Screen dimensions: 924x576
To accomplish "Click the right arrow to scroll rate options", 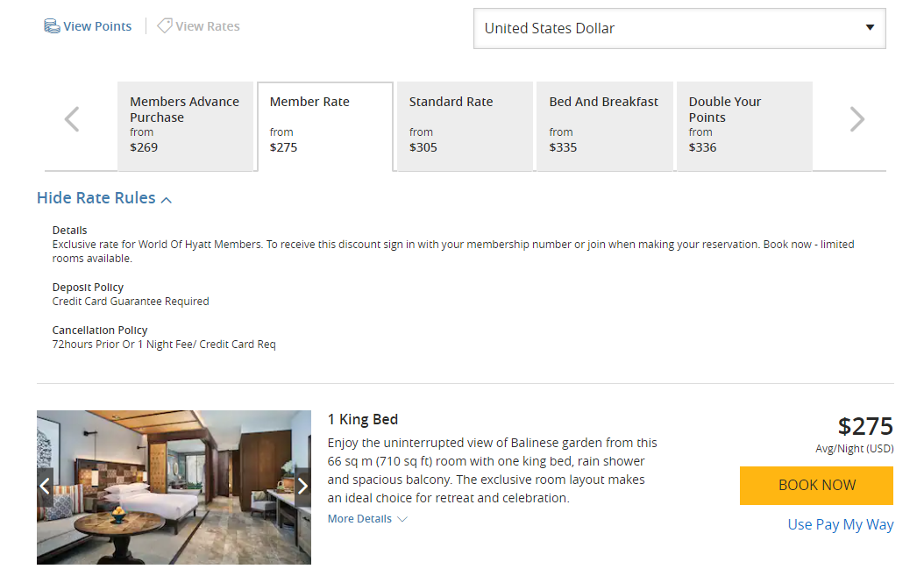I will point(856,118).
